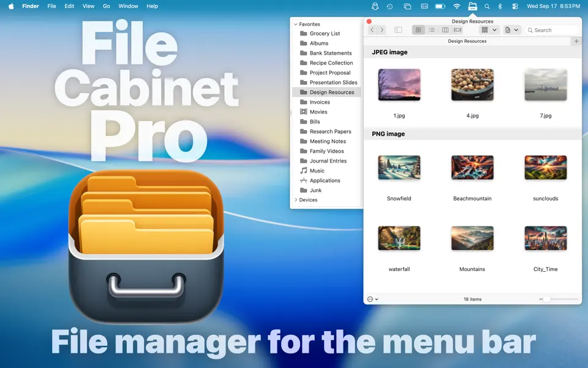Switch to list view
588x368 pixels.
(x=431, y=29)
